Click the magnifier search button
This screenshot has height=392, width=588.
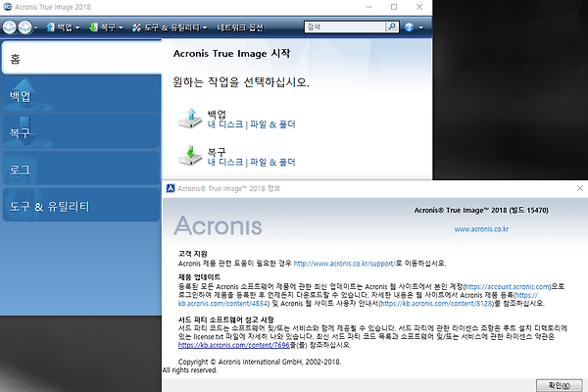pos(392,27)
